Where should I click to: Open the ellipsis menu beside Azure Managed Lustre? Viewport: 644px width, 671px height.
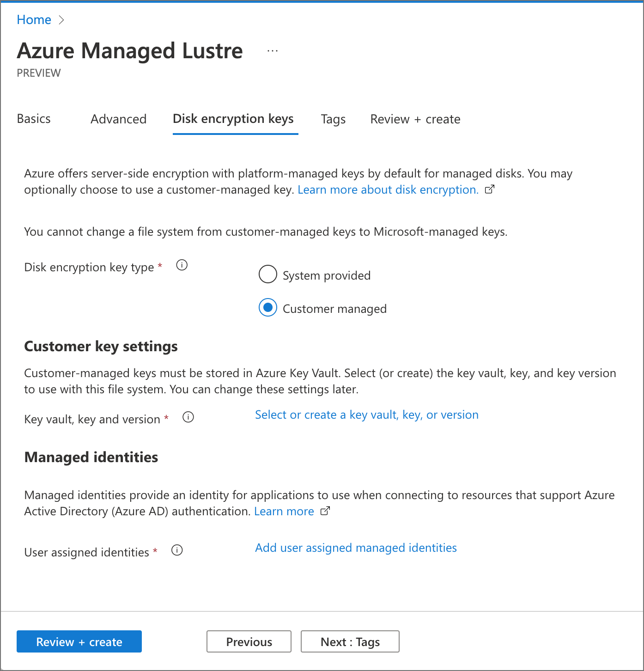coord(273,51)
